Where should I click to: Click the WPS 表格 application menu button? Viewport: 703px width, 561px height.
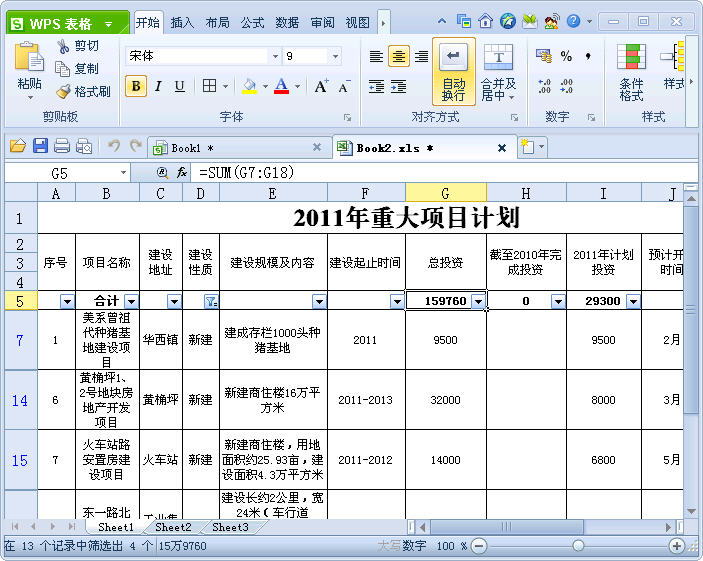[x=65, y=23]
